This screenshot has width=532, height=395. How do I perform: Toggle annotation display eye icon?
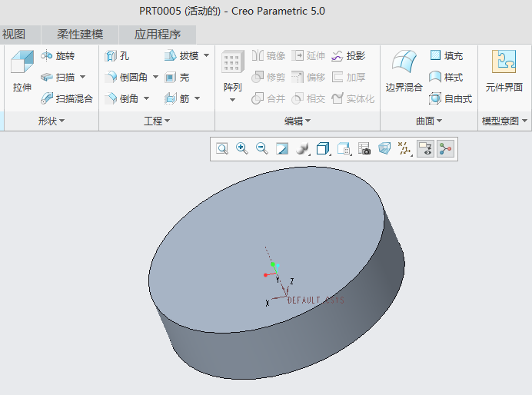click(425, 149)
